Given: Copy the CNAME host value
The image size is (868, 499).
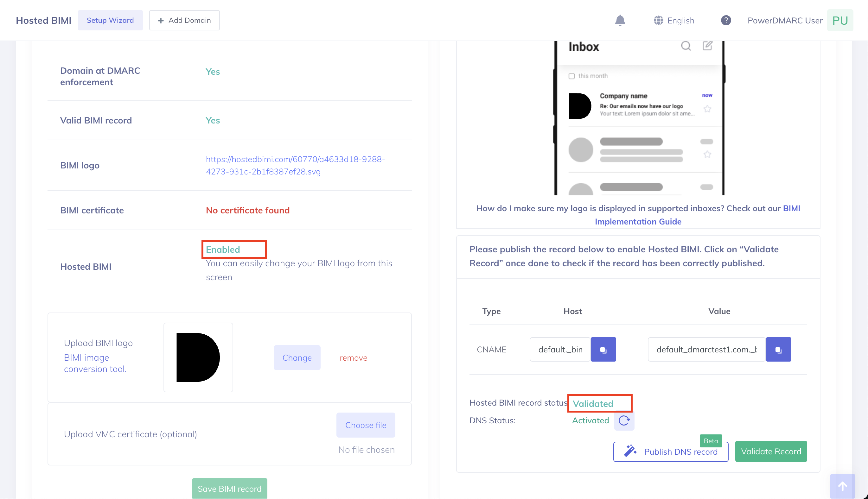Looking at the screenshot, I should [603, 349].
